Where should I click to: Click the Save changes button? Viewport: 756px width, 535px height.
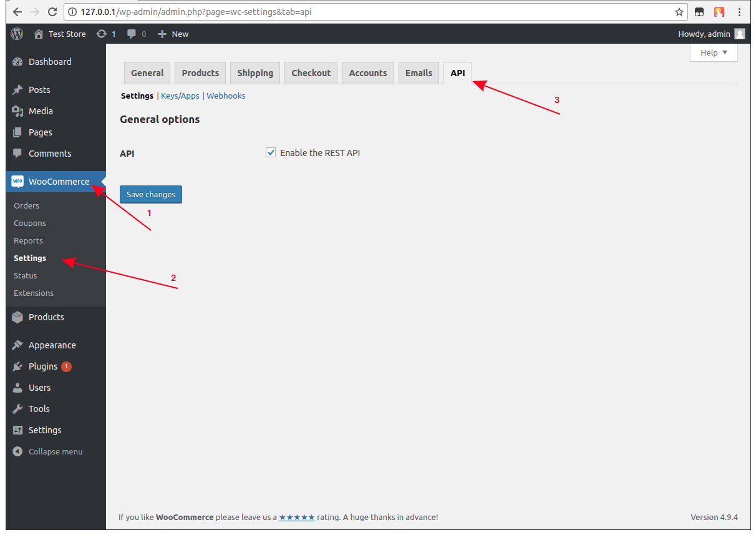151,194
